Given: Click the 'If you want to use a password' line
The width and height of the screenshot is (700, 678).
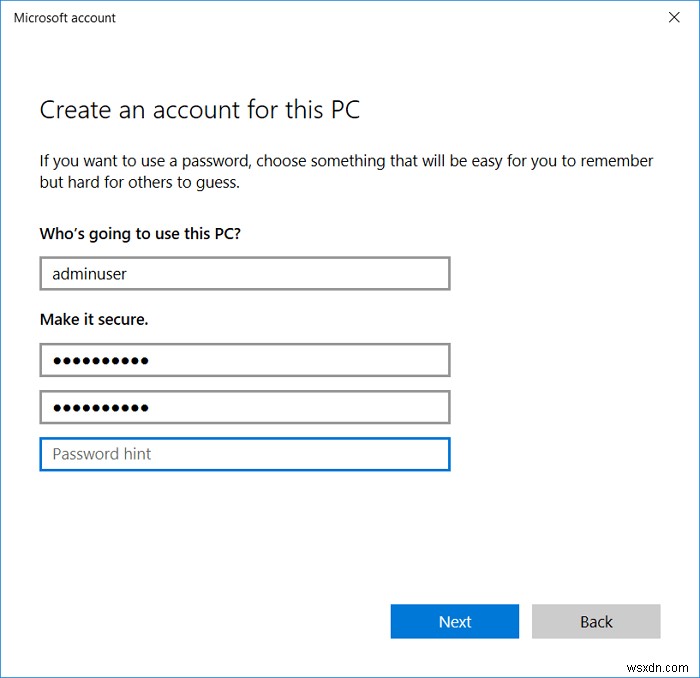Looking at the screenshot, I should (x=346, y=161).
